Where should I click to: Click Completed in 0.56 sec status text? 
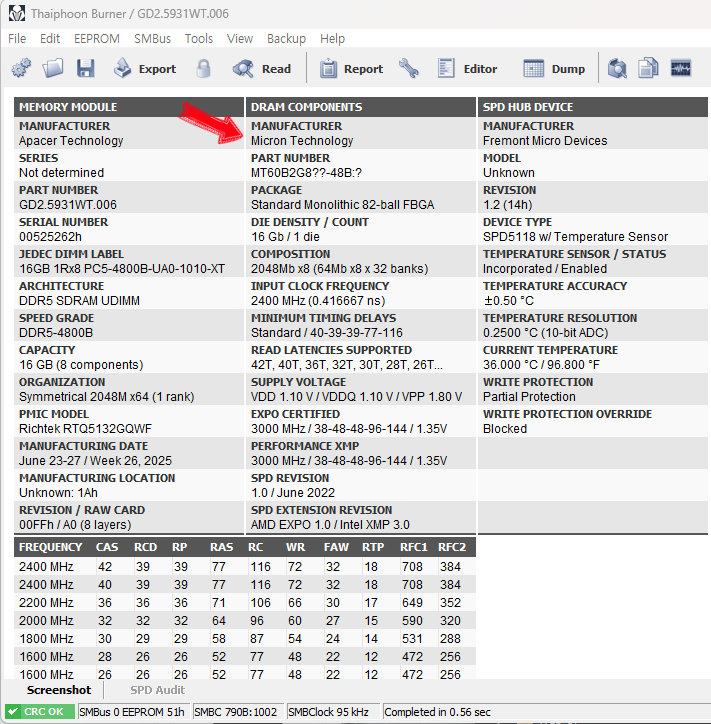(437, 712)
